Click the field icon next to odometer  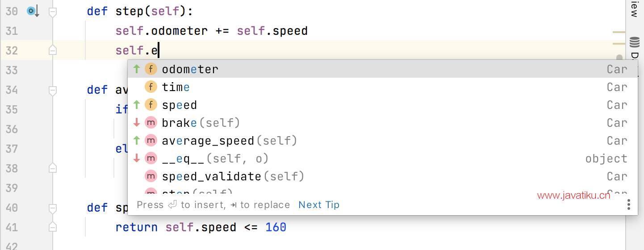click(x=151, y=69)
